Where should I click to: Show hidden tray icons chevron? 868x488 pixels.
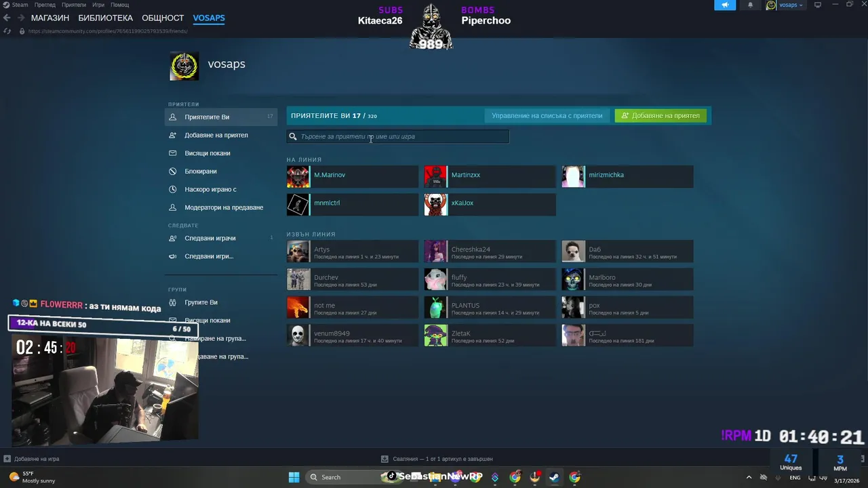[749, 477]
